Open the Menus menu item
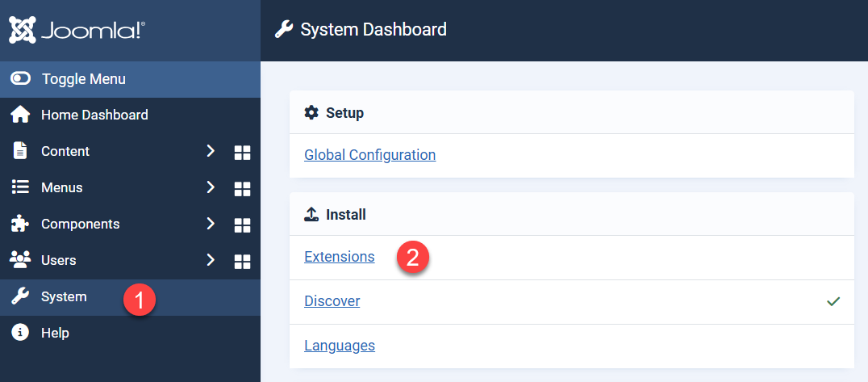The image size is (868, 382). (x=62, y=188)
